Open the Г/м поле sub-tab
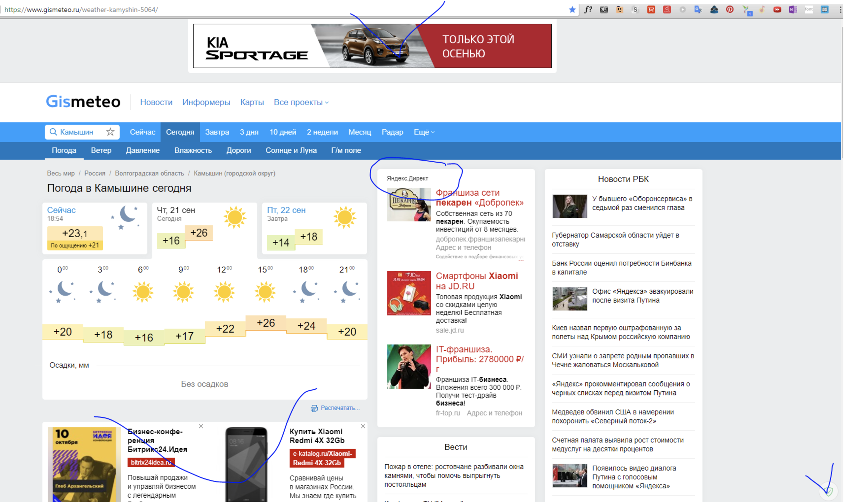 coord(346,150)
